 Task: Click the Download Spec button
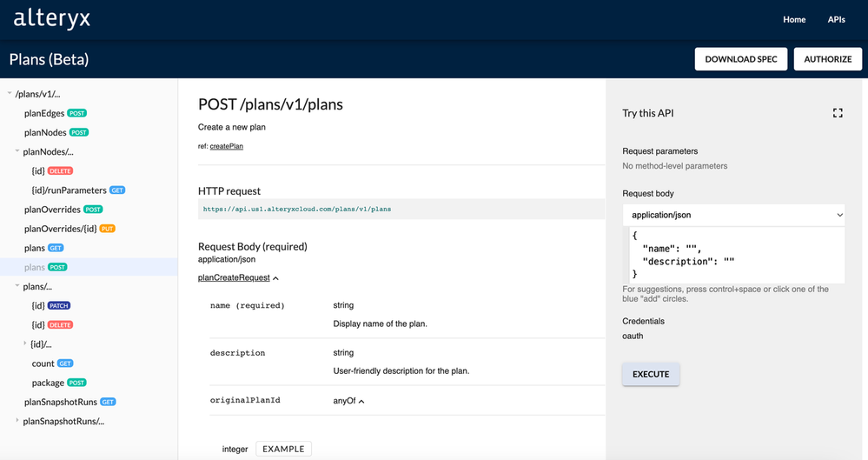click(x=740, y=59)
